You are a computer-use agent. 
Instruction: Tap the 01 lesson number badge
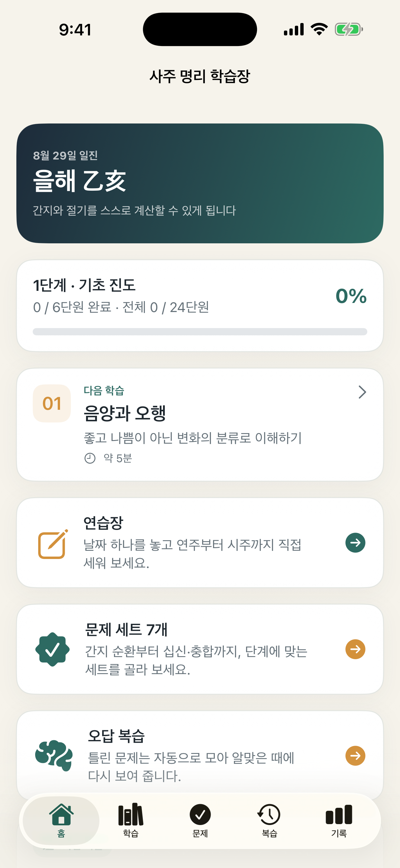[52, 403]
